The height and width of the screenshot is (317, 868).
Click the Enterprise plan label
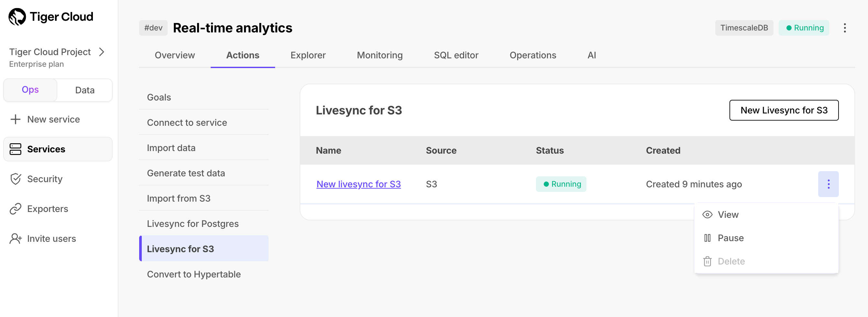pyautogui.click(x=36, y=64)
